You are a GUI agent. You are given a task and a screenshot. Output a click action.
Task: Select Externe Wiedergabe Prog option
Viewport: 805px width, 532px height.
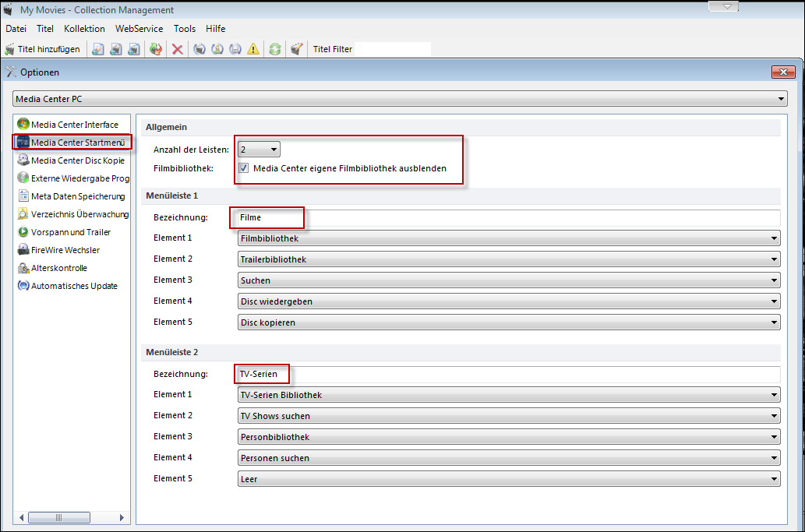(x=73, y=178)
